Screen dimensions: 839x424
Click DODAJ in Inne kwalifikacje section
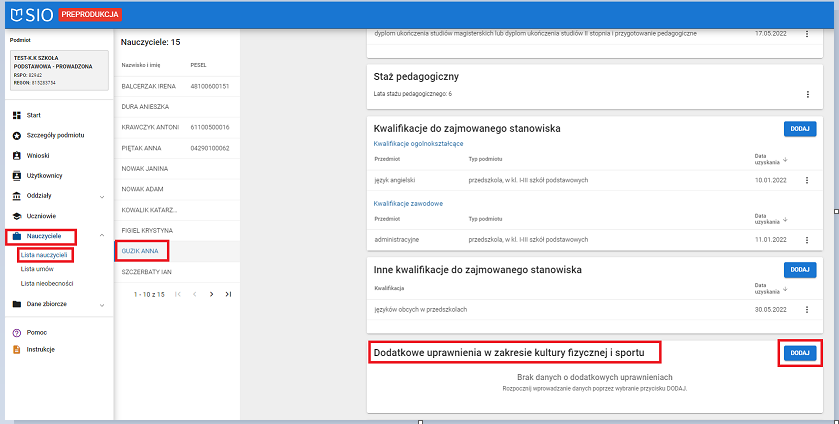(x=799, y=270)
